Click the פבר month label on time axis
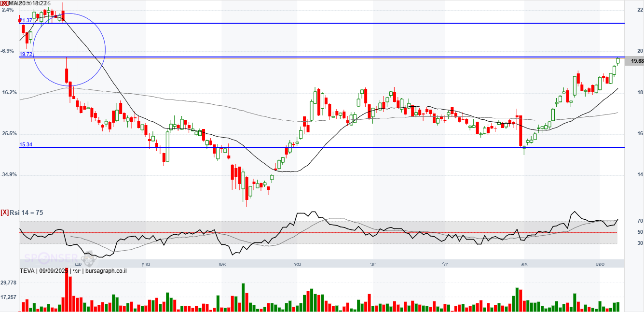Screen dimensions: 644x312 click(x=77, y=264)
